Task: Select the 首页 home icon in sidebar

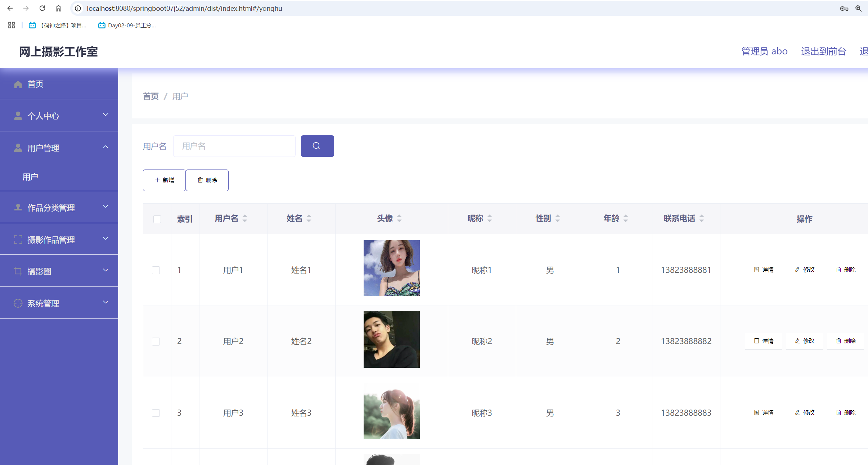Action: pos(18,84)
